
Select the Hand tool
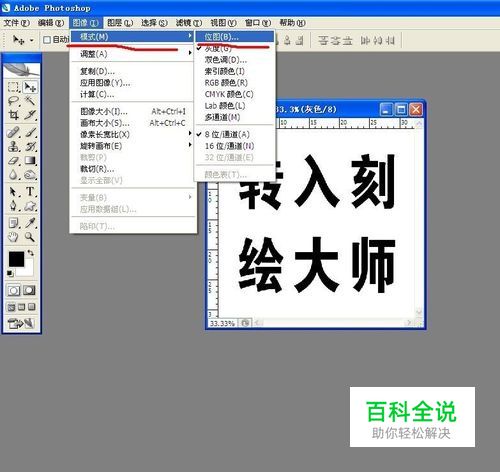coord(14,237)
